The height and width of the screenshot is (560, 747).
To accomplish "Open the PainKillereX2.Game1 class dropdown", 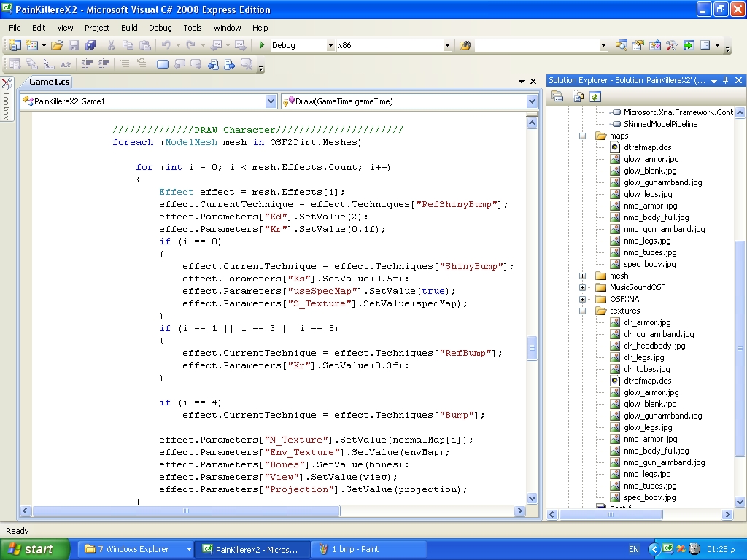I will tap(271, 101).
